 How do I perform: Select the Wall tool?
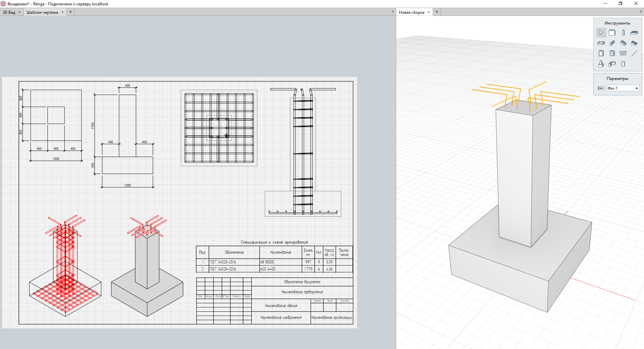tap(612, 33)
